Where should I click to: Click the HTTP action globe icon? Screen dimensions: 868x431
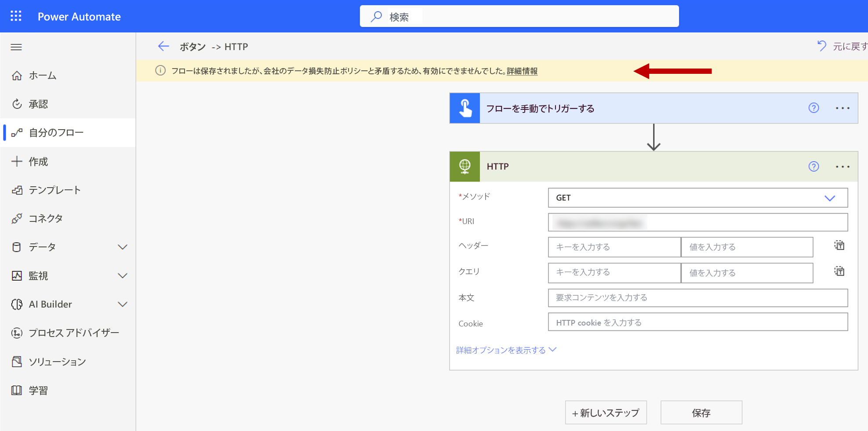click(465, 167)
